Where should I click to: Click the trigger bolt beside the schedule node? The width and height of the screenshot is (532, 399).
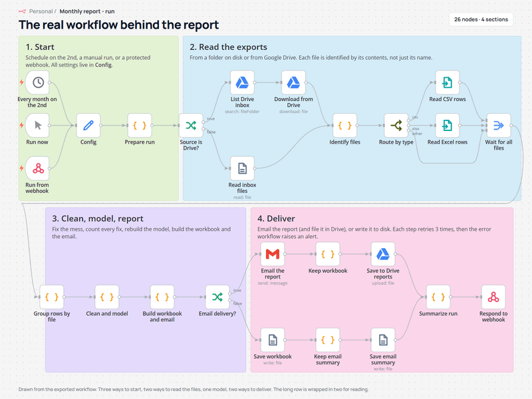(21, 82)
